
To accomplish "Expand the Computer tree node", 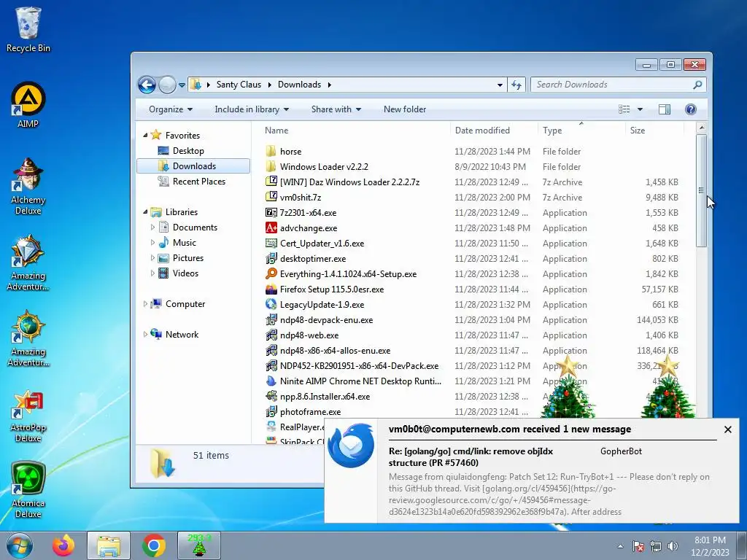I will pyautogui.click(x=145, y=304).
